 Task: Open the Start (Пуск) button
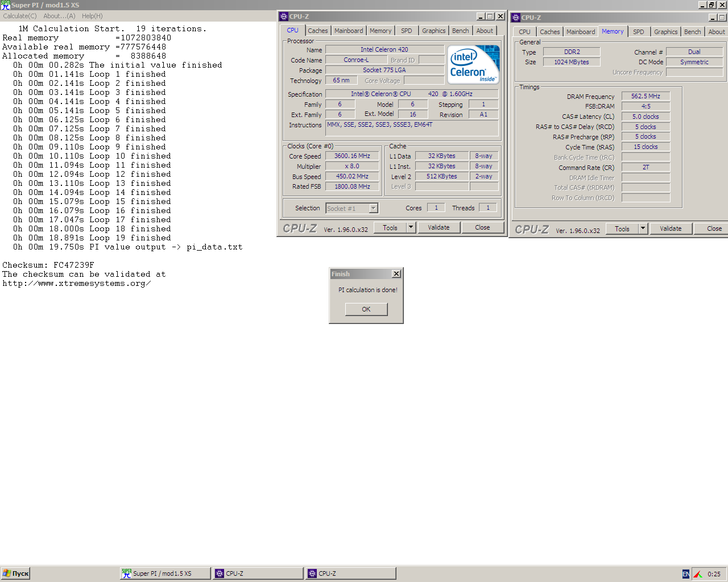pyautogui.click(x=15, y=573)
